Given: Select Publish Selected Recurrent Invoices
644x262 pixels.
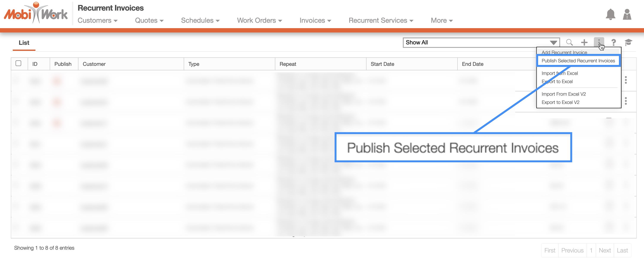Looking at the screenshot, I should tap(578, 61).
